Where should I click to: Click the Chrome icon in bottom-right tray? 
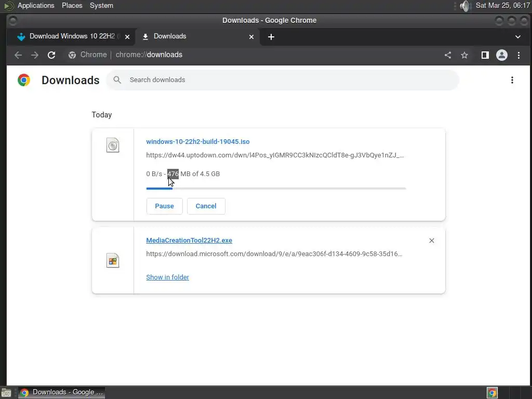pyautogui.click(x=492, y=393)
